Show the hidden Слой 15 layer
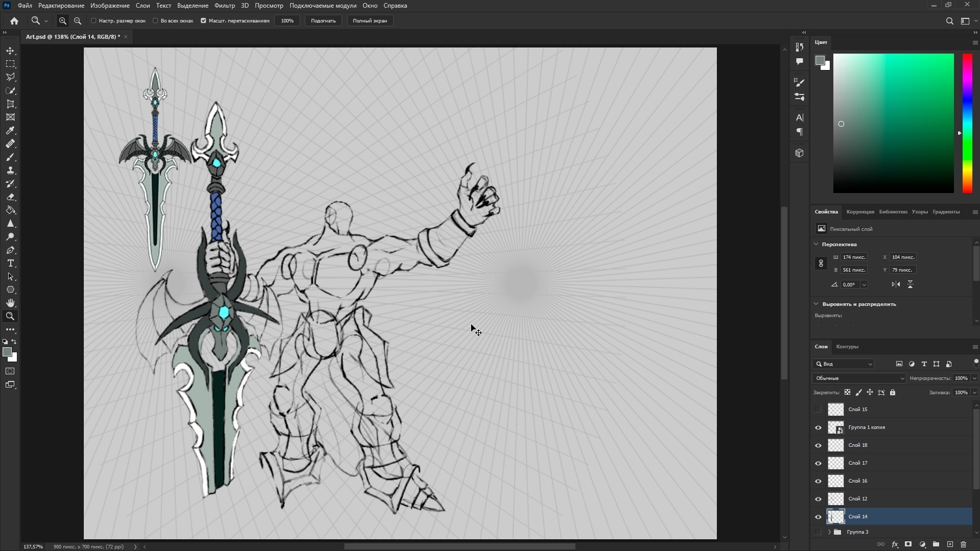 pos(818,410)
